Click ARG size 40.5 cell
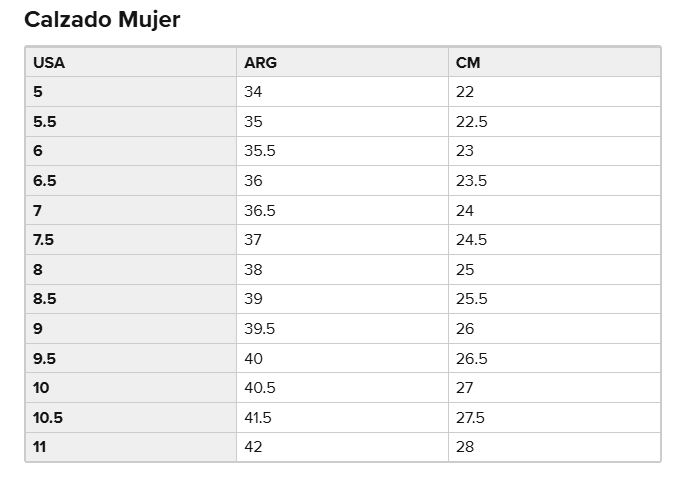 [x=342, y=388]
